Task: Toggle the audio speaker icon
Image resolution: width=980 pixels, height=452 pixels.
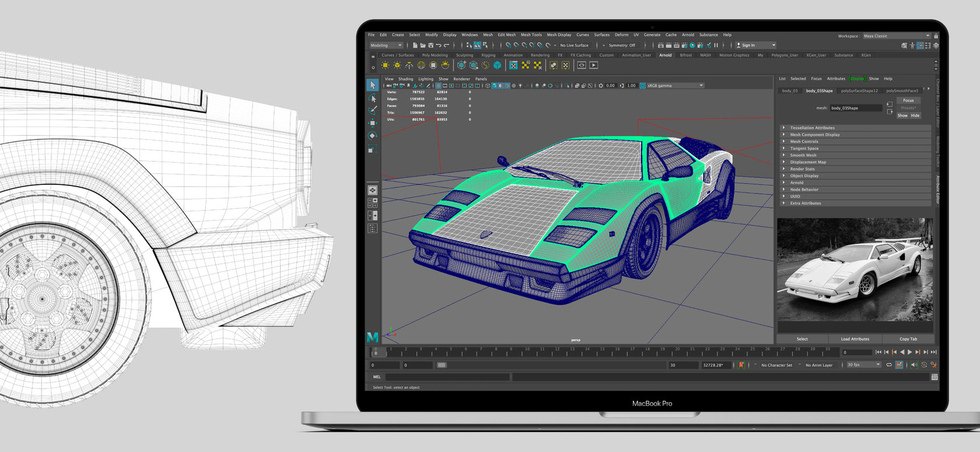Action: (x=914, y=365)
